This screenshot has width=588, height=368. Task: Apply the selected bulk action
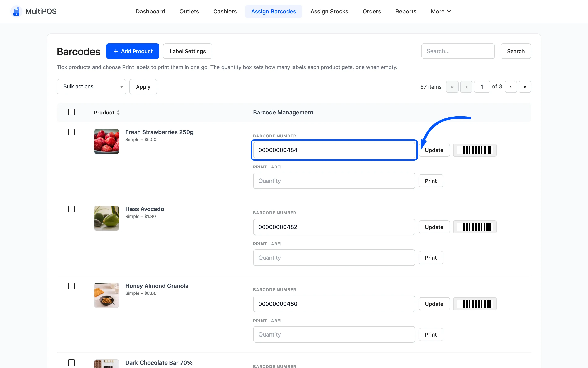click(x=143, y=87)
